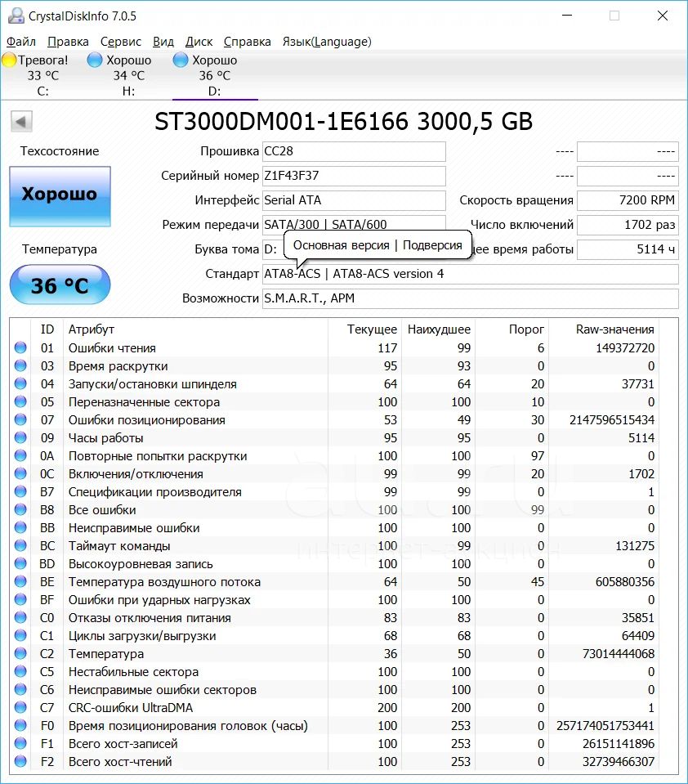The image size is (688, 784).
Task: Click the status dot for Таймаут команды
Action: 20,545
